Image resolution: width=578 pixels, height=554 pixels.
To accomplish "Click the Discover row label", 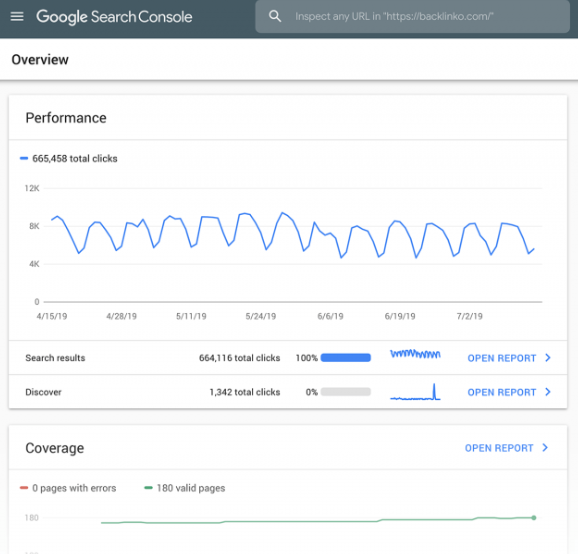I will [43, 392].
